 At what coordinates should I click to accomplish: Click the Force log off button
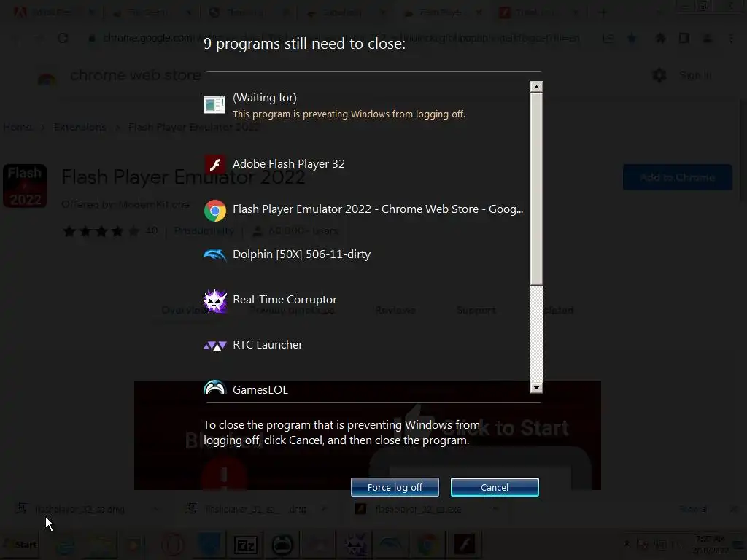tap(395, 487)
